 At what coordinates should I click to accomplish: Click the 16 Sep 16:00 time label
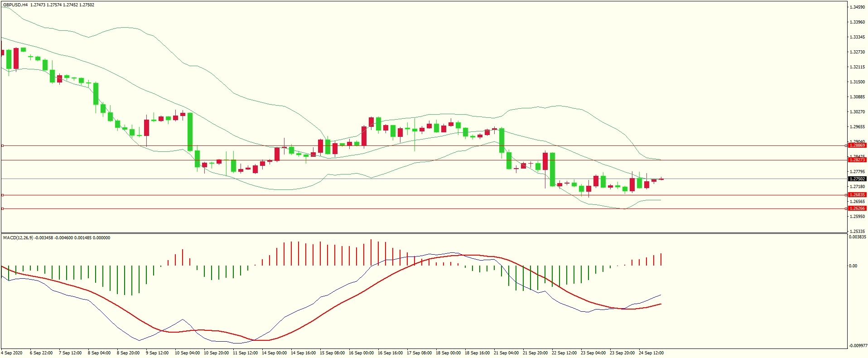point(390,353)
